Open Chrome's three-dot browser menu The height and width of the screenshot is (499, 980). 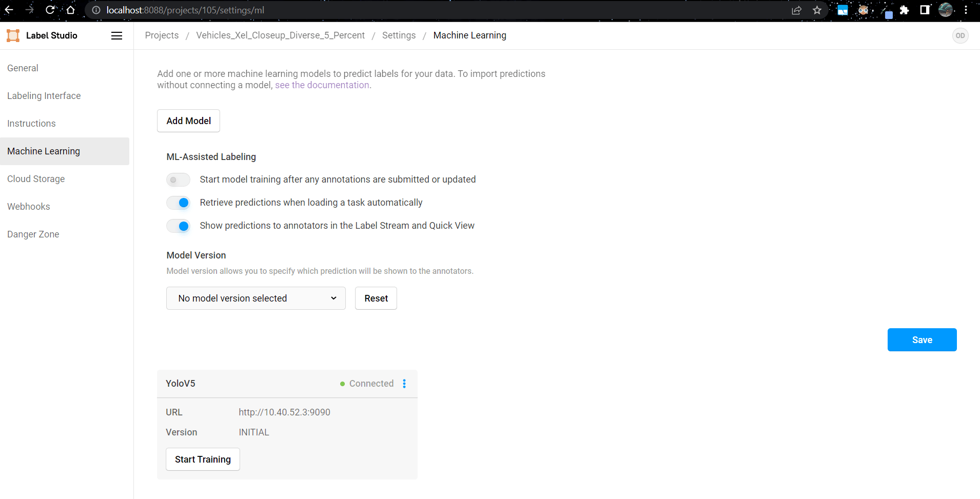pos(967,10)
